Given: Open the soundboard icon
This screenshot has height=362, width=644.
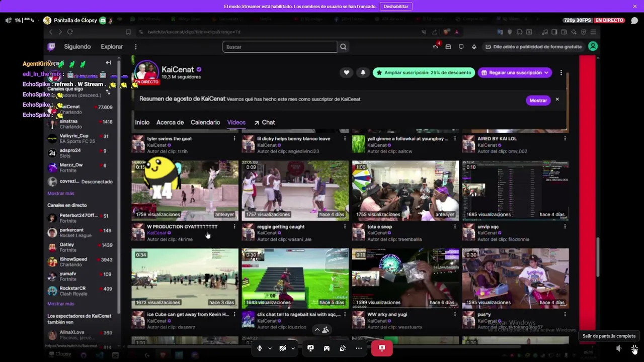Looking at the screenshot, I should pos(343,348).
